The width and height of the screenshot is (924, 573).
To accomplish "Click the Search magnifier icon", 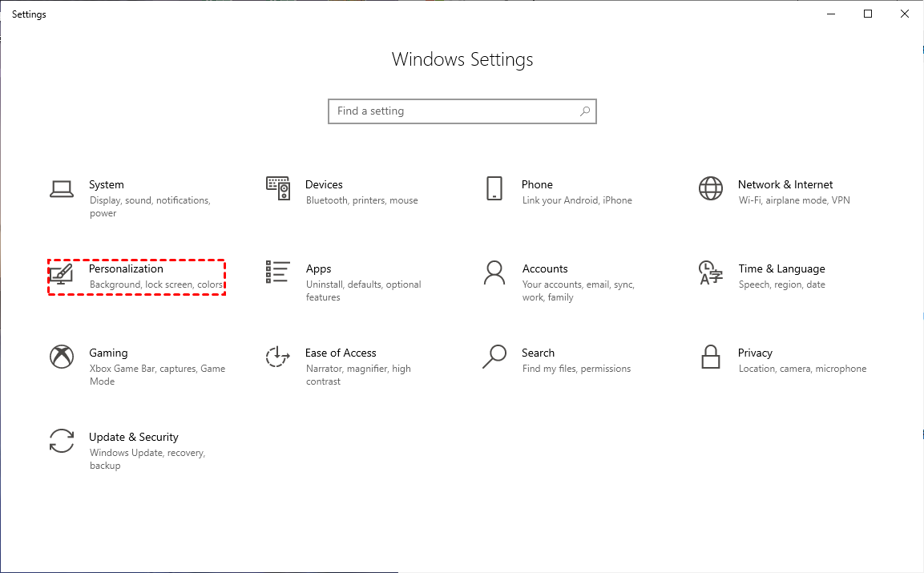I will pos(494,357).
